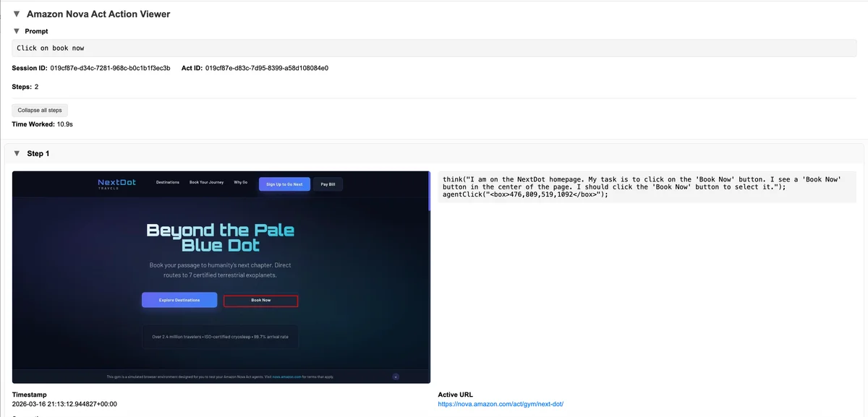Open the Why Go nav item
This screenshot has height=417, width=868.
point(241,183)
